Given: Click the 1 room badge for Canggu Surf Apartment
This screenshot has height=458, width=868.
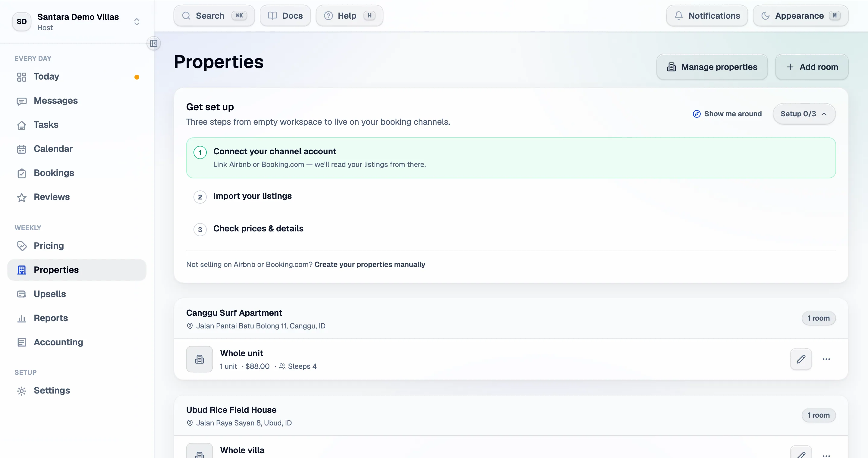Looking at the screenshot, I should [x=819, y=318].
